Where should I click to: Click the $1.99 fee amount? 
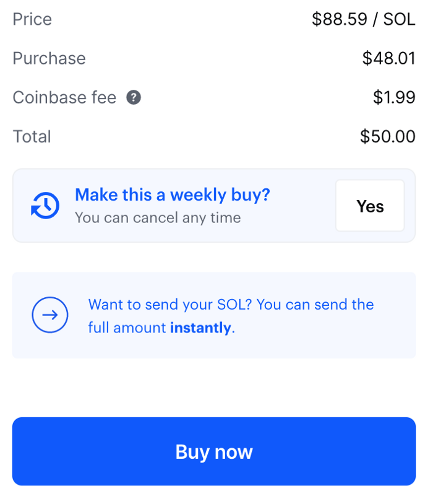click(394, 97)
